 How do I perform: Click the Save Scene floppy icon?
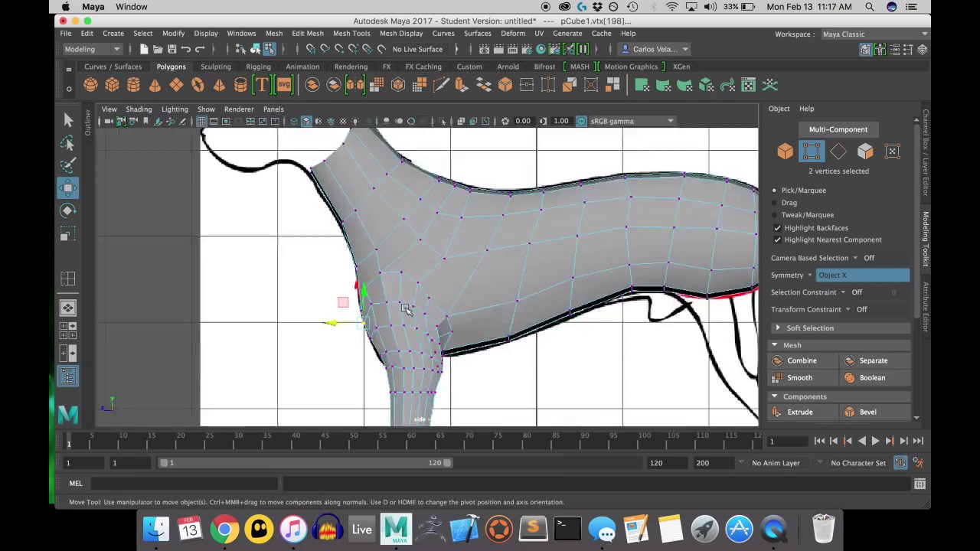(x=171, y=49)
